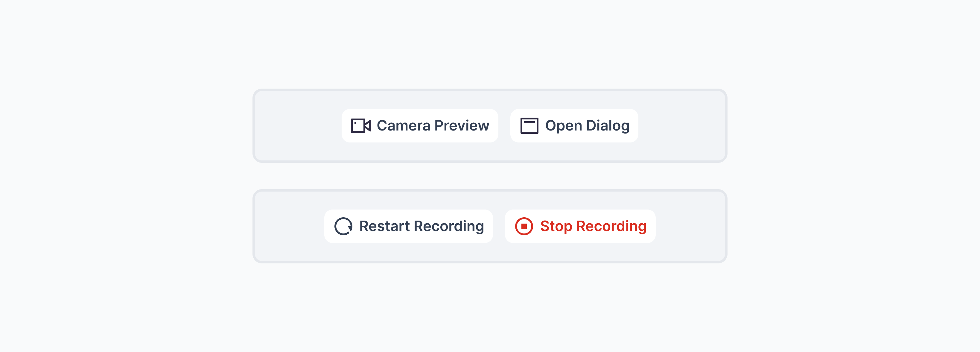Click the red "Stop" word
This screenshot has width=980, height=352.
point(556,226)
